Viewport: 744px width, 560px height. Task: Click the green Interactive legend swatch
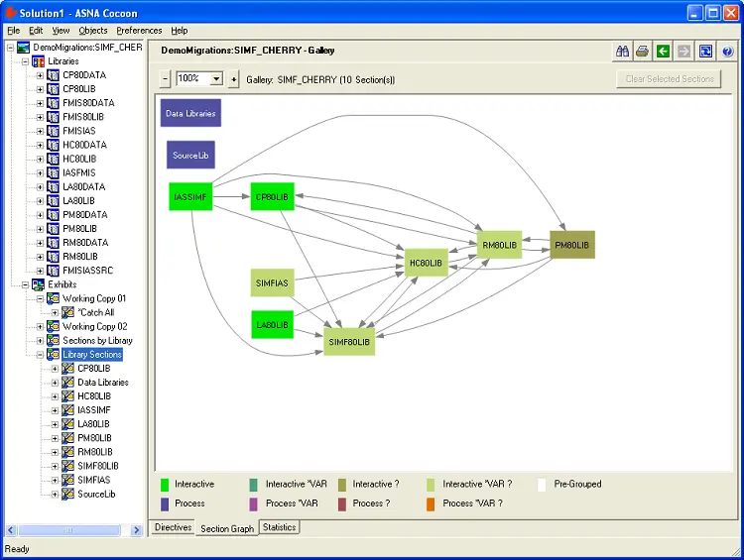(166, 485)
